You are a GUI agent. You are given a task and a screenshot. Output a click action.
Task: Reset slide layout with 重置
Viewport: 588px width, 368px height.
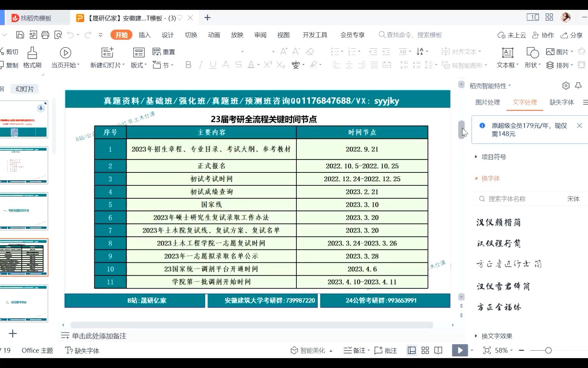pos(164,52)
